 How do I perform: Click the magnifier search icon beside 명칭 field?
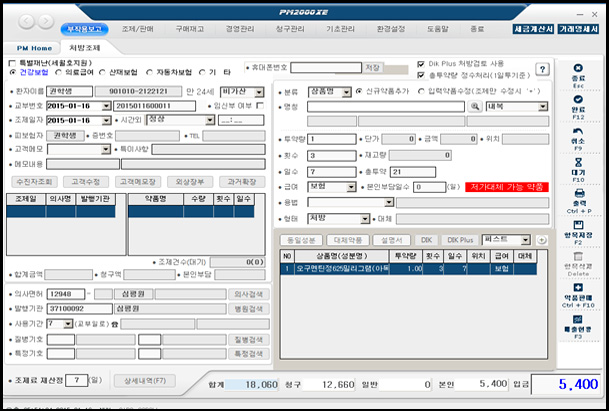(x=475, y=106)
